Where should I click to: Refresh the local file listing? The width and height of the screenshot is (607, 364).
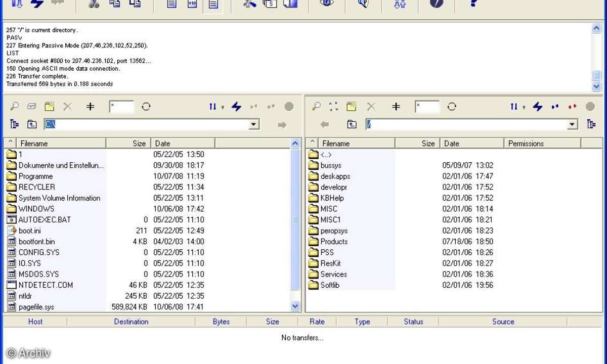[x=146, y=107]
